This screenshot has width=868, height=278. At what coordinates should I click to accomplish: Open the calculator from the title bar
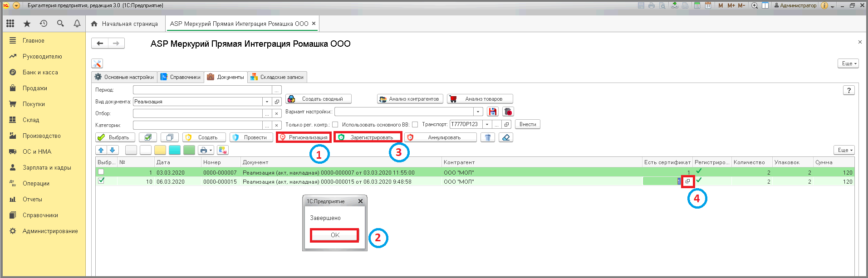(697, 5)
